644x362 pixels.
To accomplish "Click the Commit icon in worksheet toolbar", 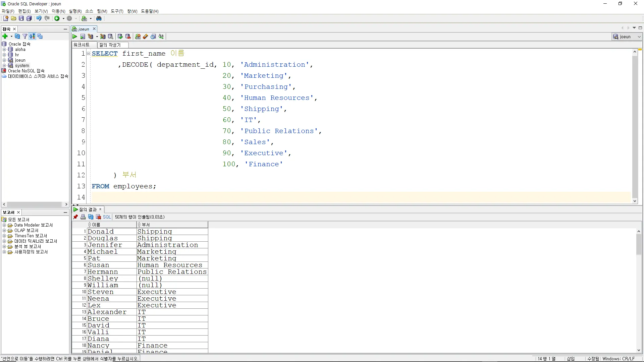I will pyautogui.click(x=120, y=37).
